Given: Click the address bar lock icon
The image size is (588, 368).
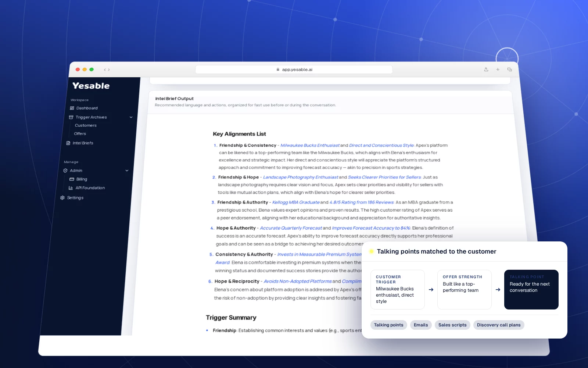Looking at the screenshot, I should (278, 70).
